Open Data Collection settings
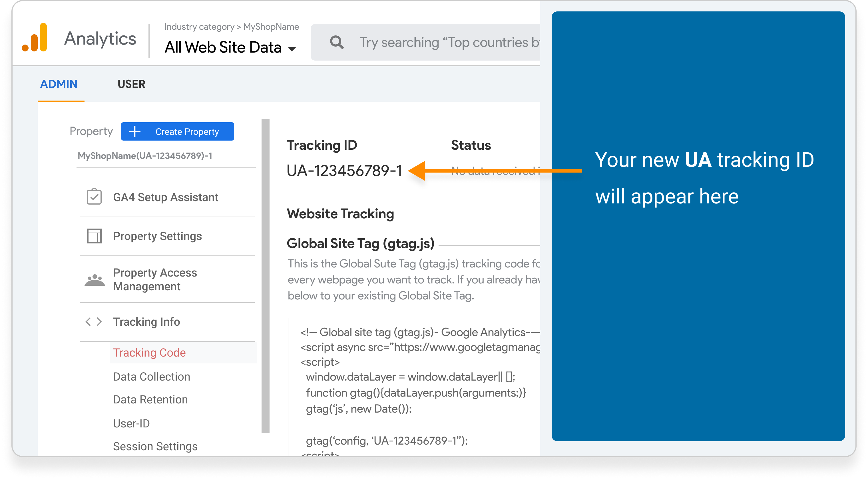 click(152, 377)
